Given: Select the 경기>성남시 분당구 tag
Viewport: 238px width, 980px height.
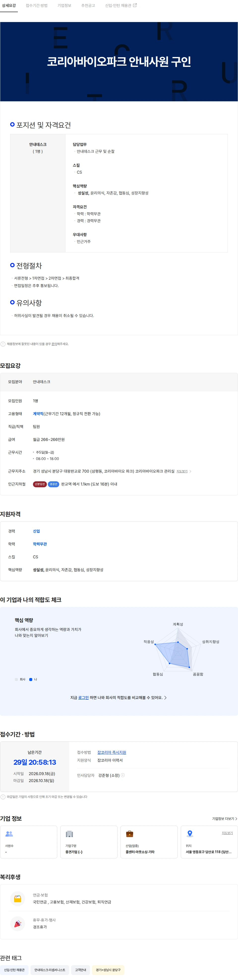Looking at the screenshot, I should [108, 970].
